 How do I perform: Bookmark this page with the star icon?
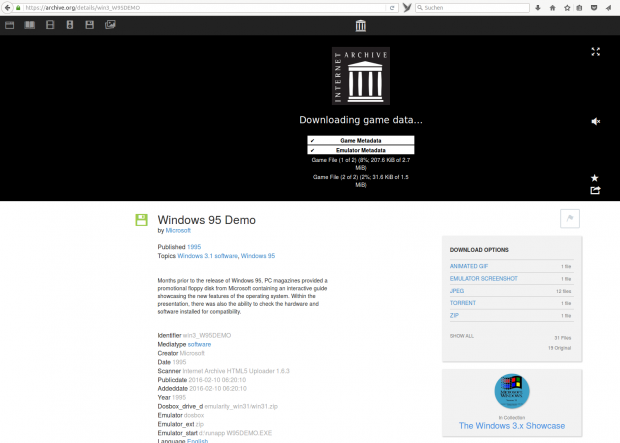tap(567, 8)
